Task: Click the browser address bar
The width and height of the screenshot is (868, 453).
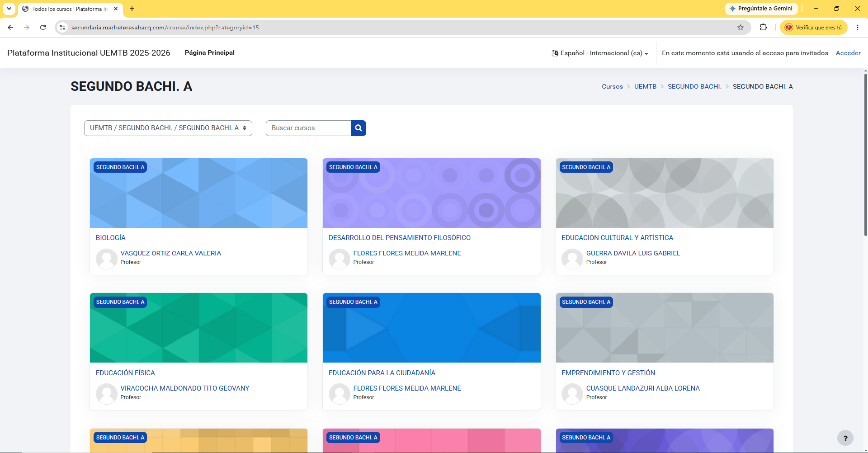Action: (402, 28)
